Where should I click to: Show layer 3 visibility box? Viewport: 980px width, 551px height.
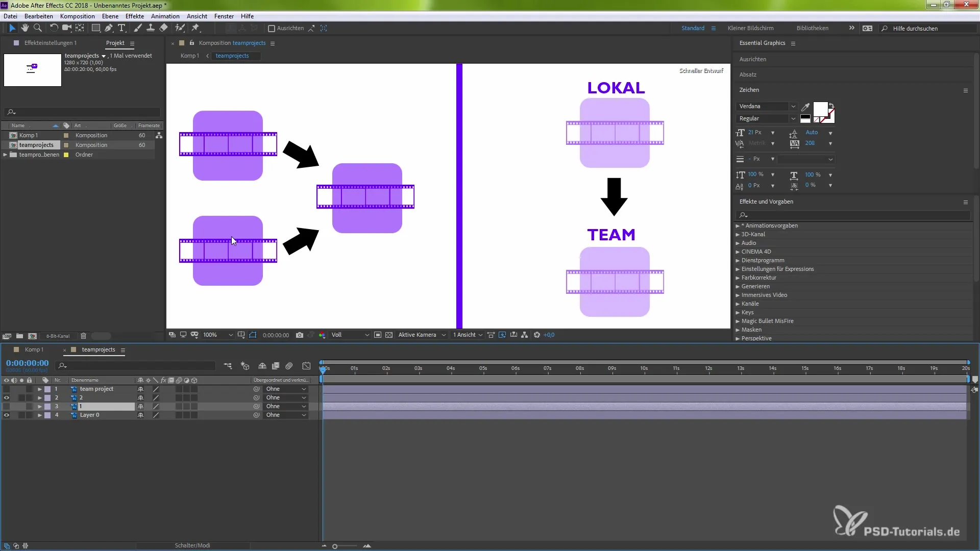7,407
